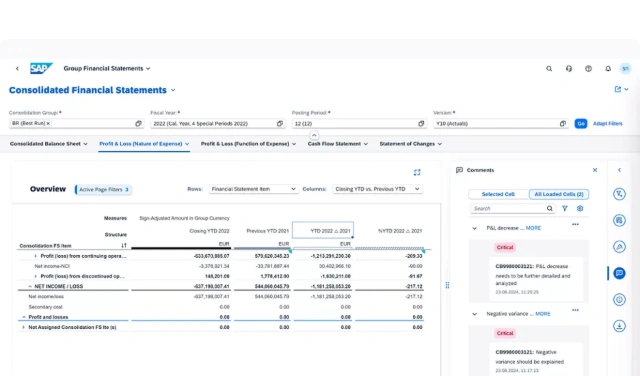Click the Closing YTD 2022 column header

209,231
